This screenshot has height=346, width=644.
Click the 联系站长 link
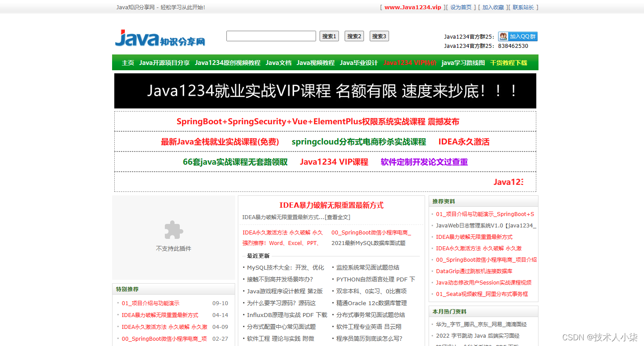point(524,7)
